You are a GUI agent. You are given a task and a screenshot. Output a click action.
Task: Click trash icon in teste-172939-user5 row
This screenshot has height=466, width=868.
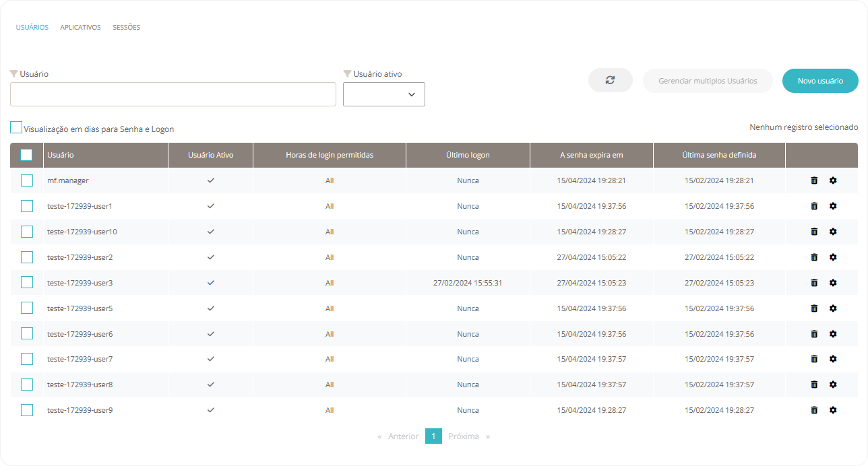pyautogui.click(x=814, y=308)
